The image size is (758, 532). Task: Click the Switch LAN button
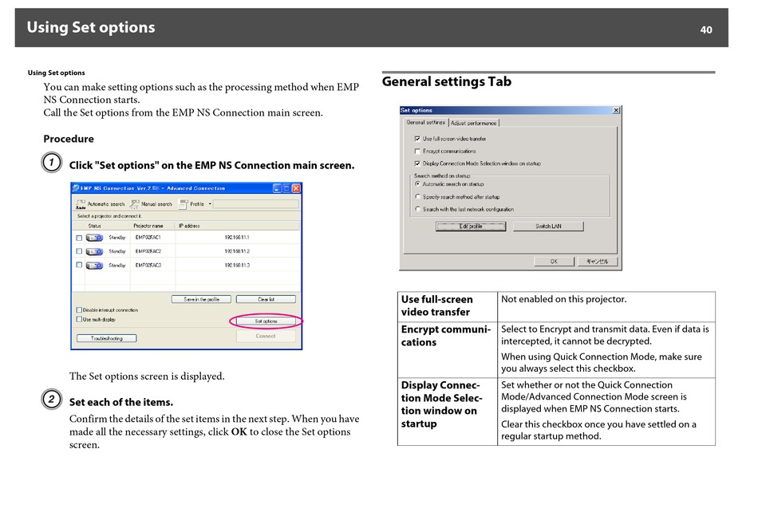click(548, 227)
